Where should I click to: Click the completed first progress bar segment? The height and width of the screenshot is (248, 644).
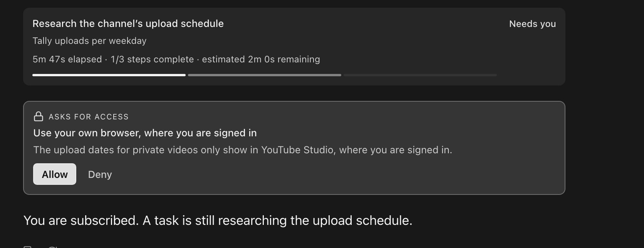click(109, 75)
